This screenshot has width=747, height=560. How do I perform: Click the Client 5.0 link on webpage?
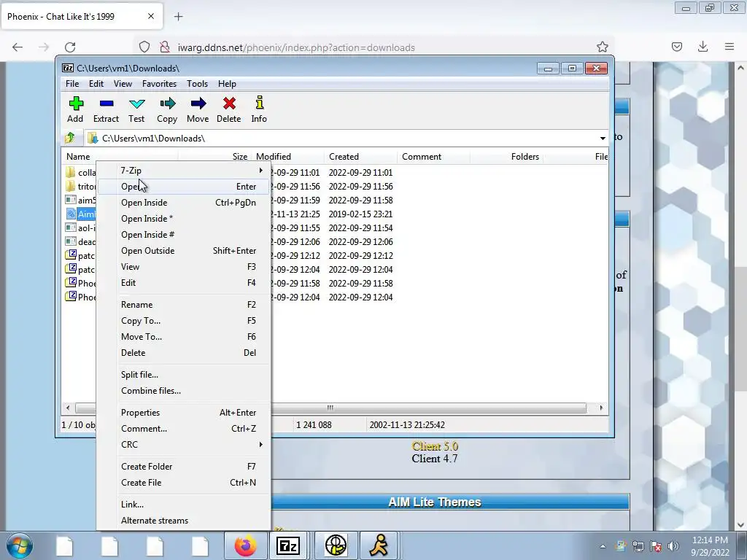(435, 447)
